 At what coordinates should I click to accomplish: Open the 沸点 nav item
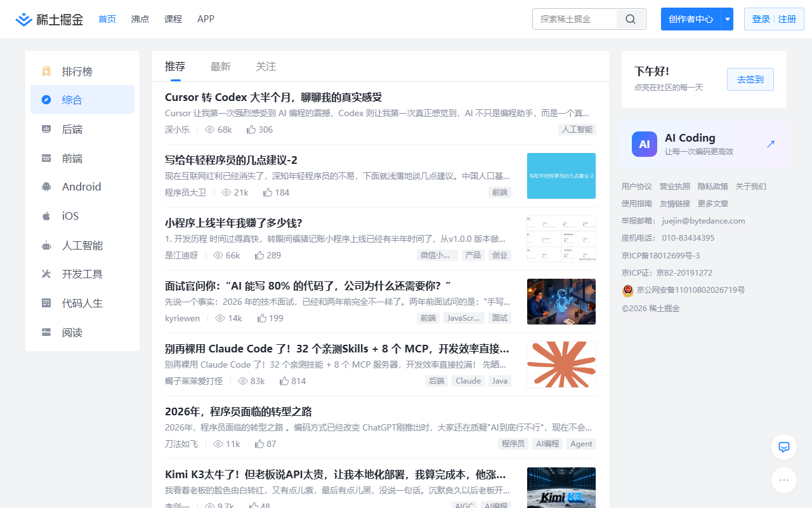(140, 19)
